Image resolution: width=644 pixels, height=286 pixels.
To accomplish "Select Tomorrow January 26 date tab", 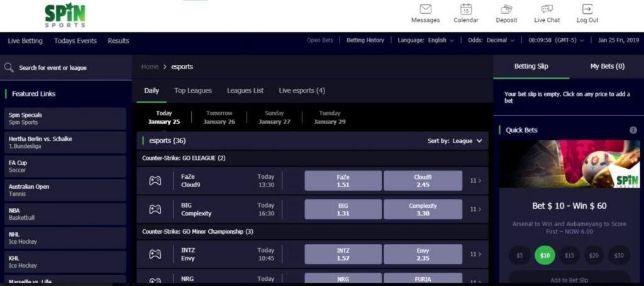I will click(x=219, y=117).
